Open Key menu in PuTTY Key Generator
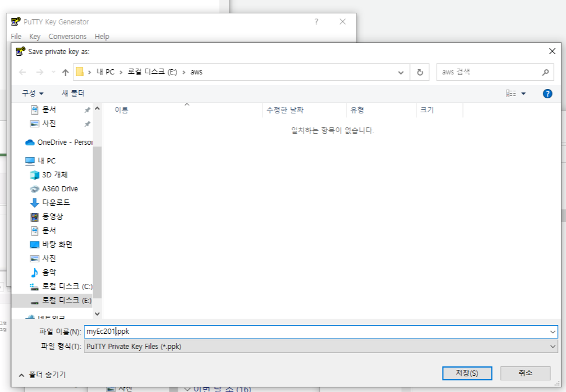Viewport: 566px width, 392px height. (x=35, y=37)
